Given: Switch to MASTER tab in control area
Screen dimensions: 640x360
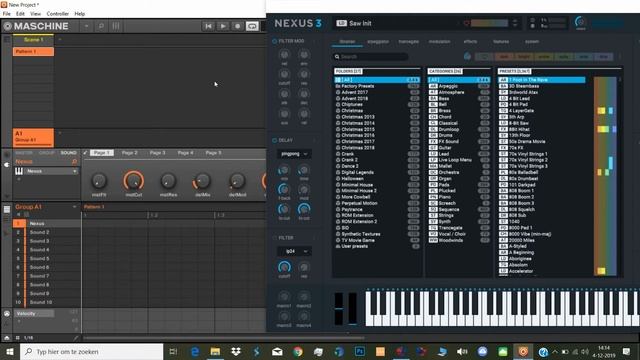Looking at the screenshot, I should tap(24, 153).
